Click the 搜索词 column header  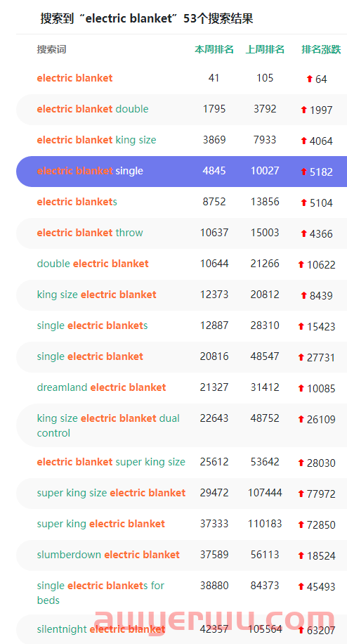point(51,50)
